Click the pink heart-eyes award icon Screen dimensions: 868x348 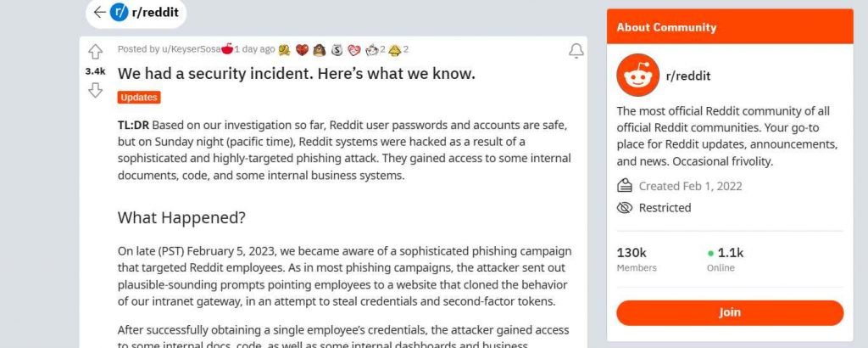click(x=354, y=50)
